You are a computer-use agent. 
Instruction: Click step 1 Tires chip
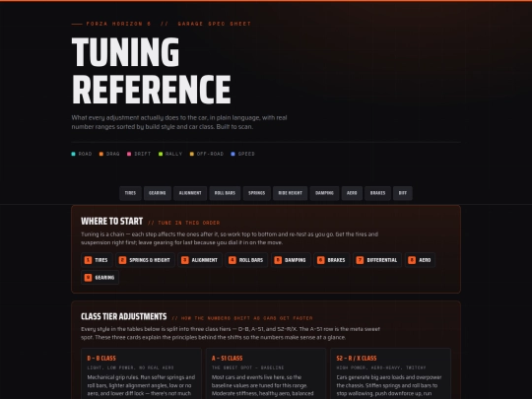(97, 260)
